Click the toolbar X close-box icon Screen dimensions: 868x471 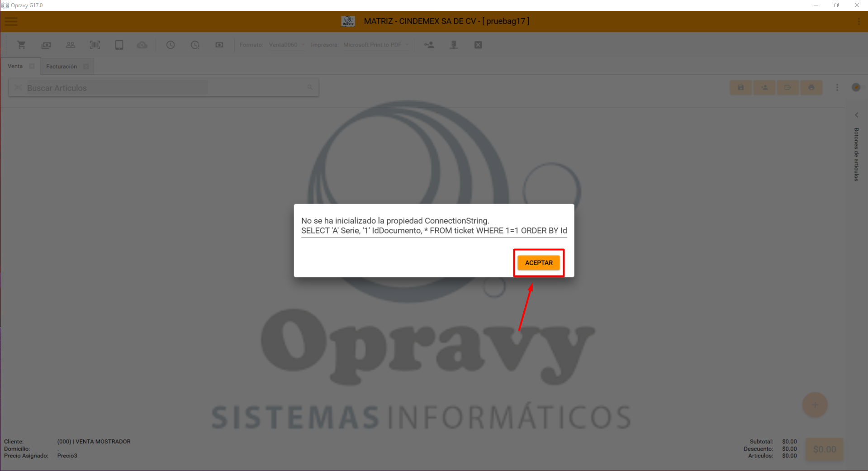[478, 45]
